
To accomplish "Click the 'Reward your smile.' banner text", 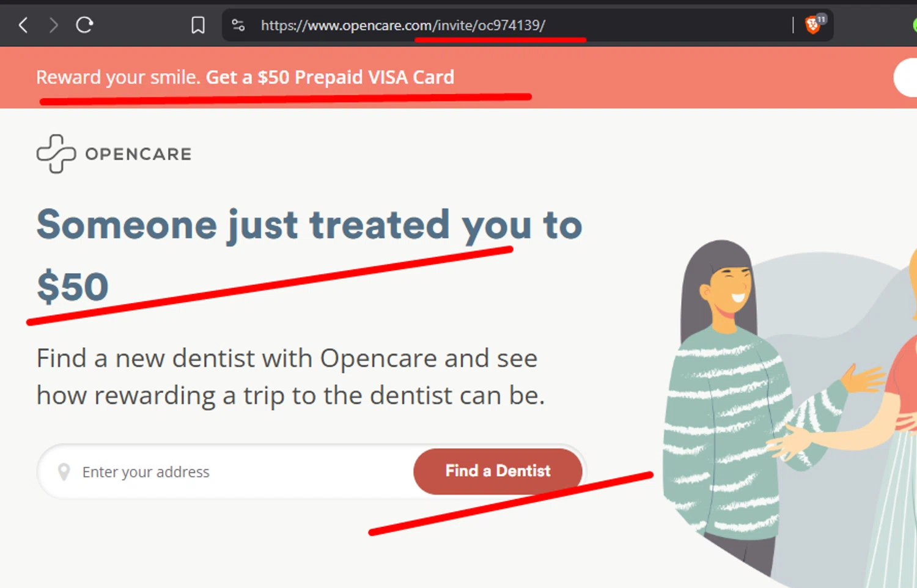I will click(118, 78).
